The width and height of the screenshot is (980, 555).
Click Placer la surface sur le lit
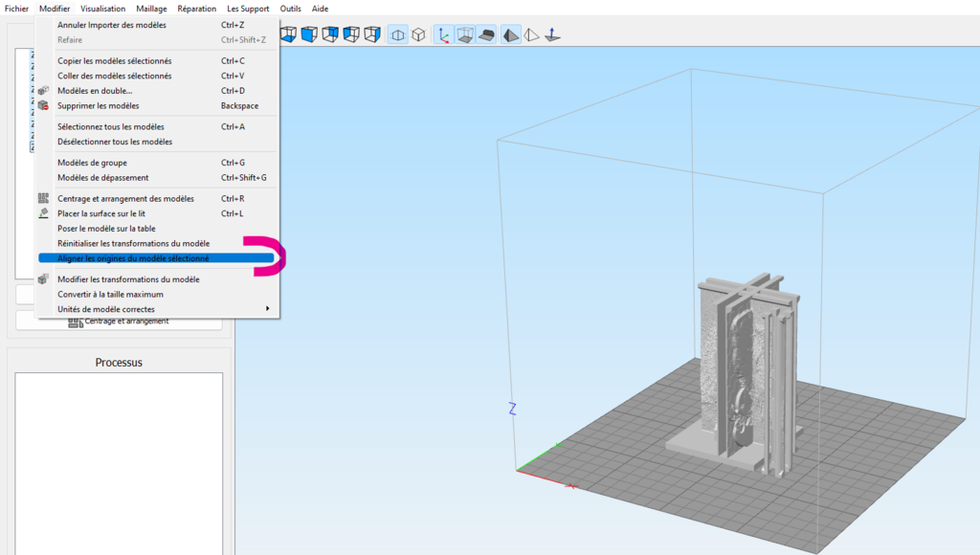(101, 213)
